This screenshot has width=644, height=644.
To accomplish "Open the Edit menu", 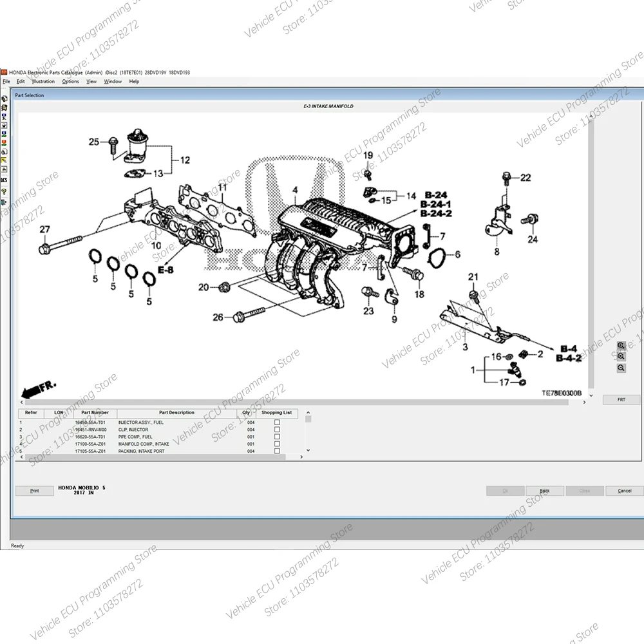I will (21, 81).
